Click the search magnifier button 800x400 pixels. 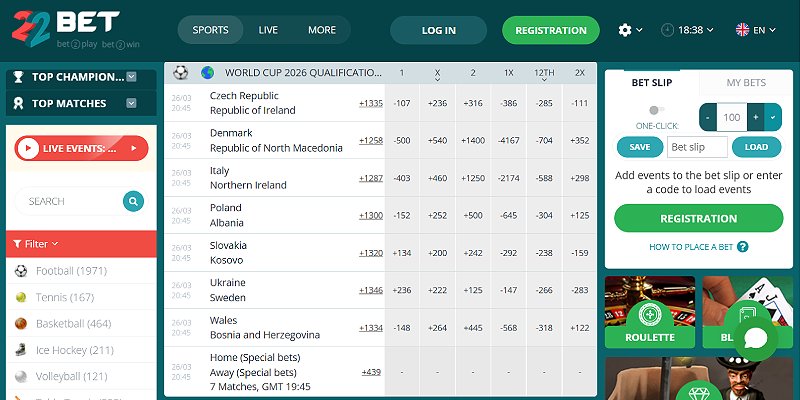(133, 201)
